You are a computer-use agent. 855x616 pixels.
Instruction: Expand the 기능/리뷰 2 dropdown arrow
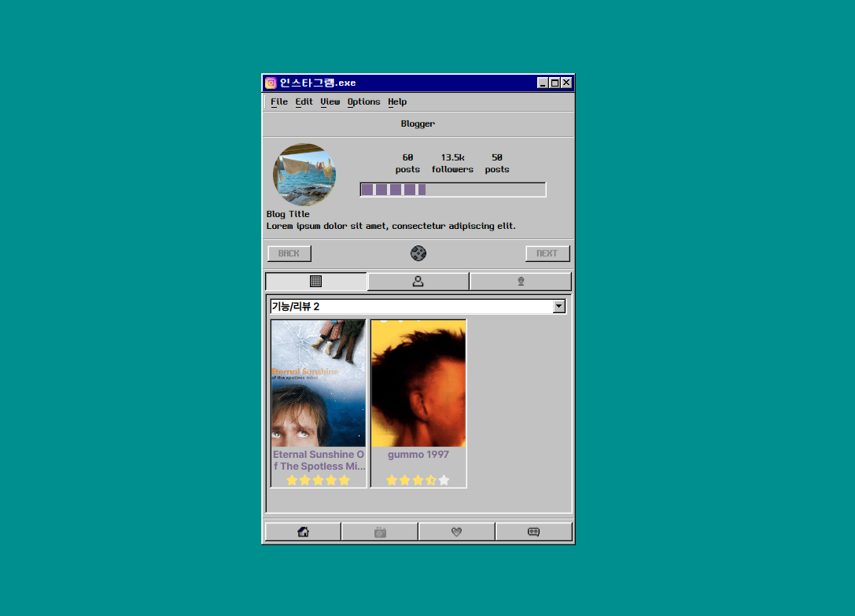tap(559, 307)
